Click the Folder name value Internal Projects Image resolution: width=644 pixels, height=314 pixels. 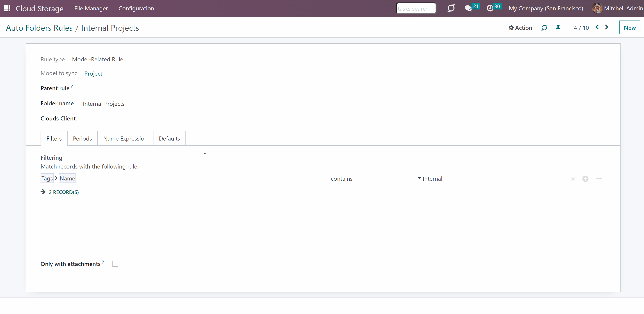click(103, 104)
